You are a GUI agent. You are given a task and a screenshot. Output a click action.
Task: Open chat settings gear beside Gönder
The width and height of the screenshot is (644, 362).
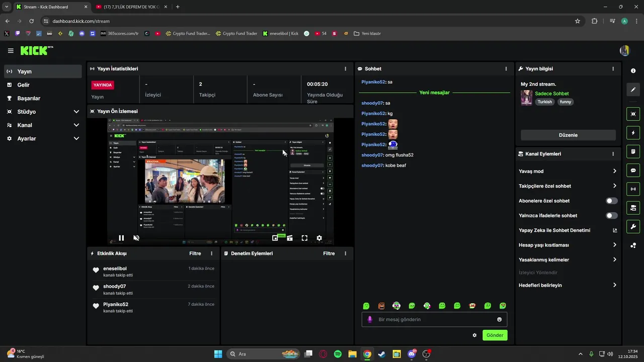point(474,335)
